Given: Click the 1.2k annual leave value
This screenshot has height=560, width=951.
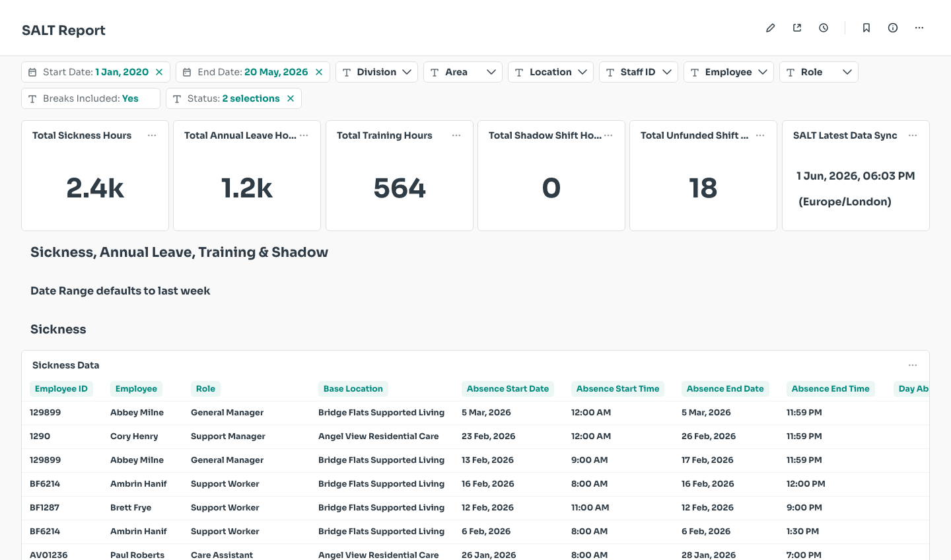Looking at the screenshot, I should 247,188.
